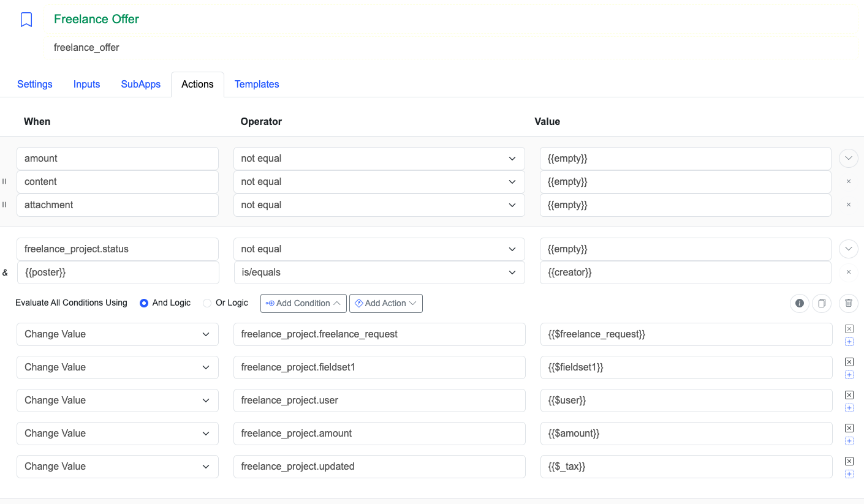Click the {{poster}} When field
Image resolution: width=864 pixels, height=504 pixels.
click(118, 273)
